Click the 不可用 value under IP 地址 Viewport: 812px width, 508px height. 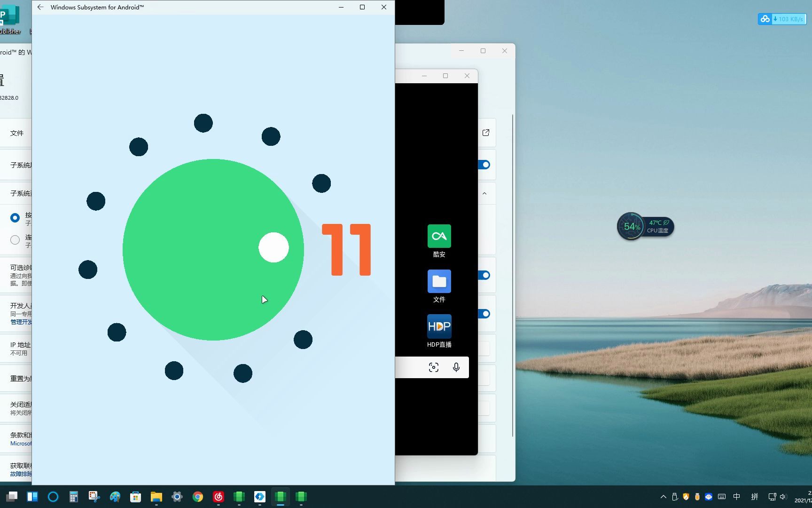tap(19, 353)
